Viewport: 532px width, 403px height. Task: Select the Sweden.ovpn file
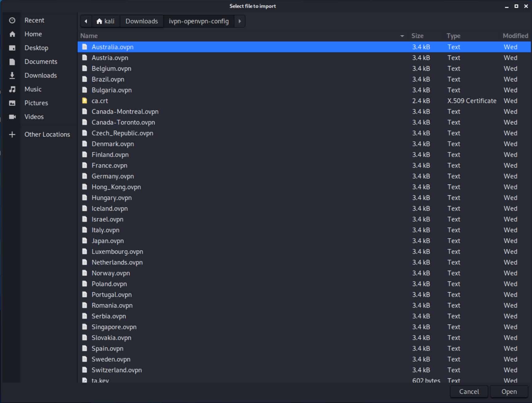coord(304,359)
